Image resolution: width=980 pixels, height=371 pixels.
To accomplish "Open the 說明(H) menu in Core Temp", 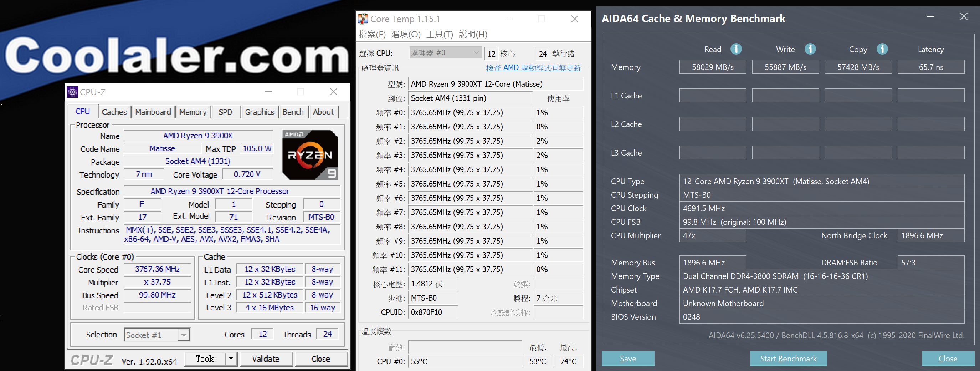I will pos(473,34).
